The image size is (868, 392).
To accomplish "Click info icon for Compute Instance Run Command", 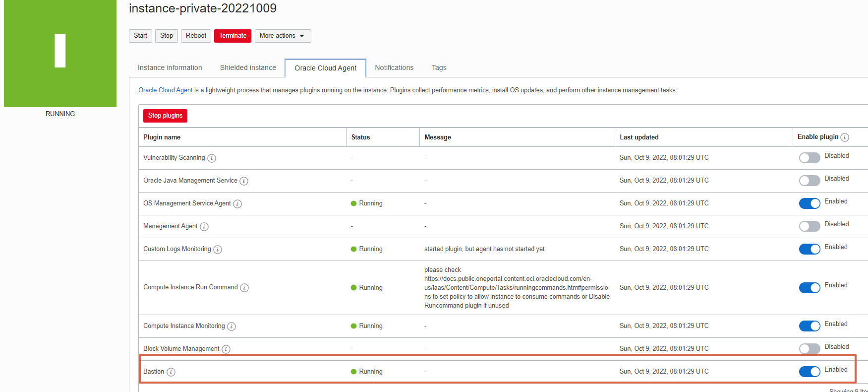I will pyautogui.click(x=244, y=288).
